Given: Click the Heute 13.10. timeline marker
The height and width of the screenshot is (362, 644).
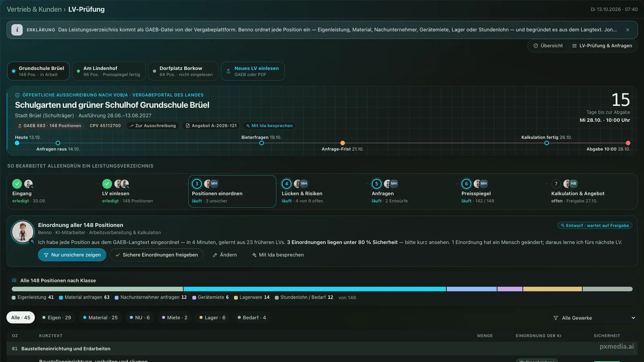Looking at the screenshot, I should (17, 143).
